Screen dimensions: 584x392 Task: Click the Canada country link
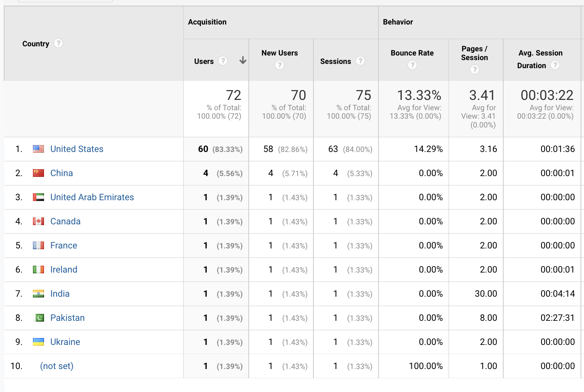click(65, 221)
